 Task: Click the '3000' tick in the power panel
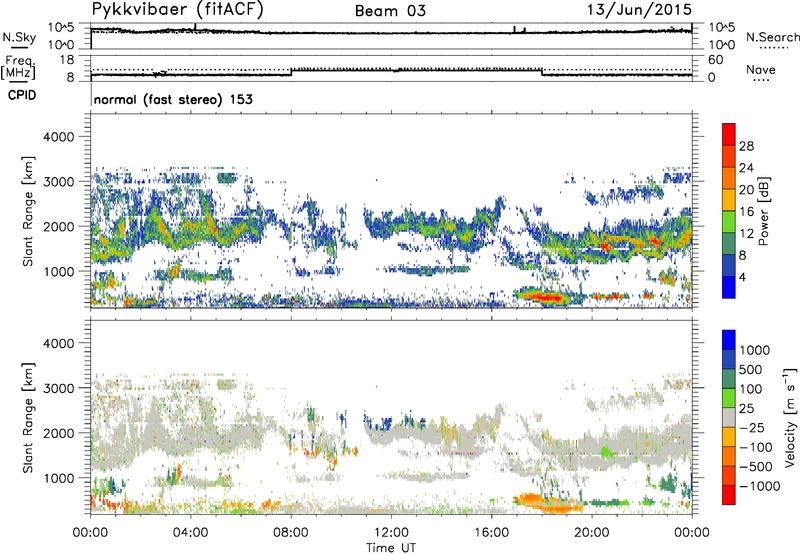tap(58, 182)
